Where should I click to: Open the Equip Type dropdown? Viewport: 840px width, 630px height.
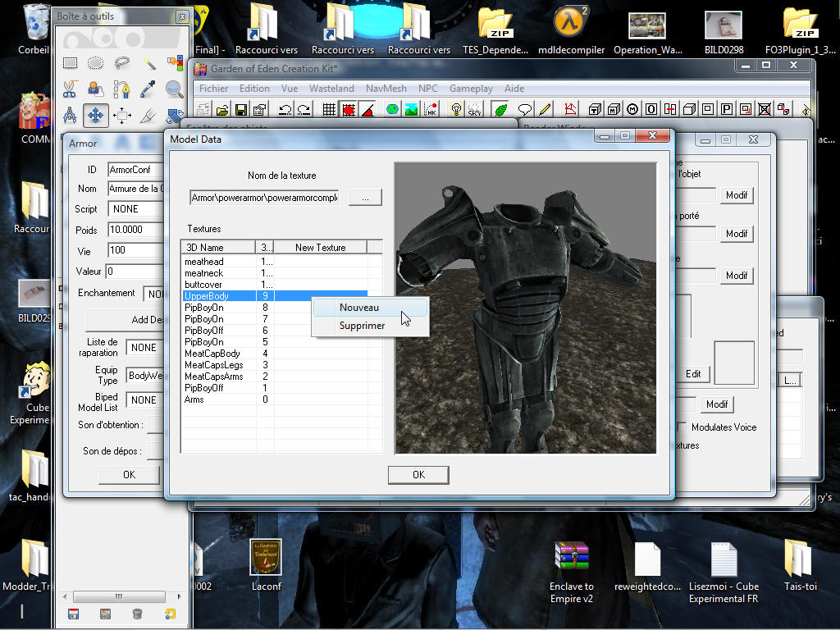coord(144,375)
